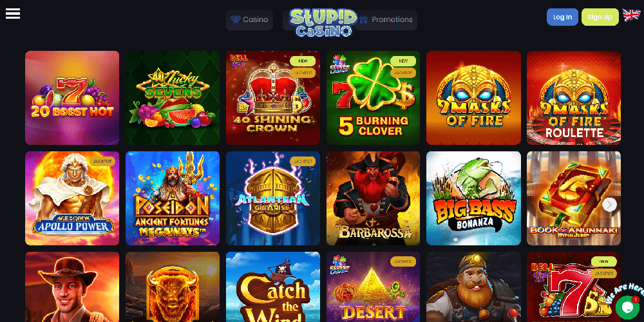This screenshot has height=322, width=644.
Task: Launch the 5 Burning Clover game
Action: coord(374,98)
